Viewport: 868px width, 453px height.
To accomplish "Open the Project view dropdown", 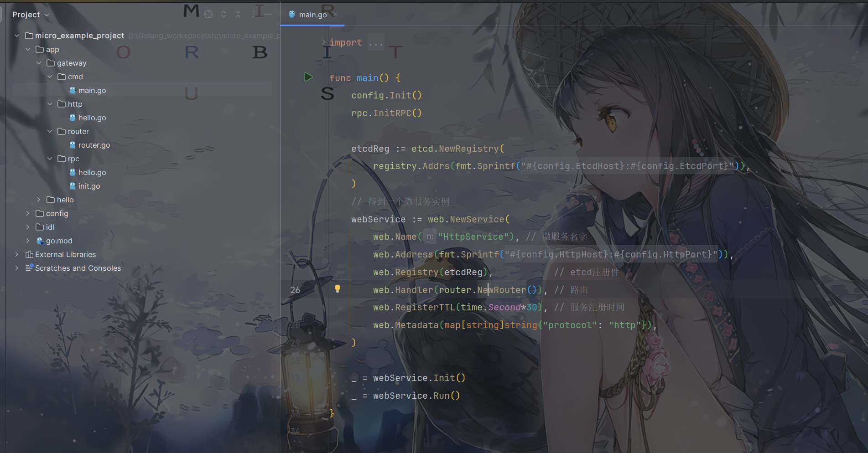I will pos(31,15).
